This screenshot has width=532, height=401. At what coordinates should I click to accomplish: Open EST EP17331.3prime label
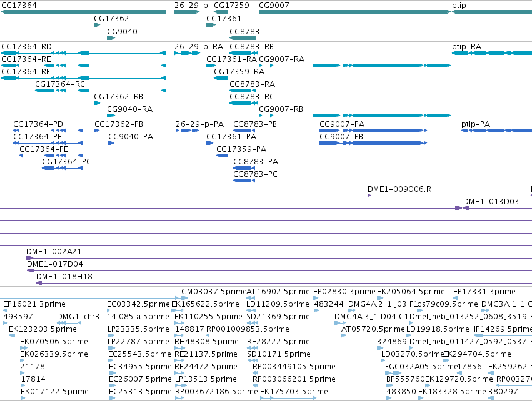coord(484,292)
